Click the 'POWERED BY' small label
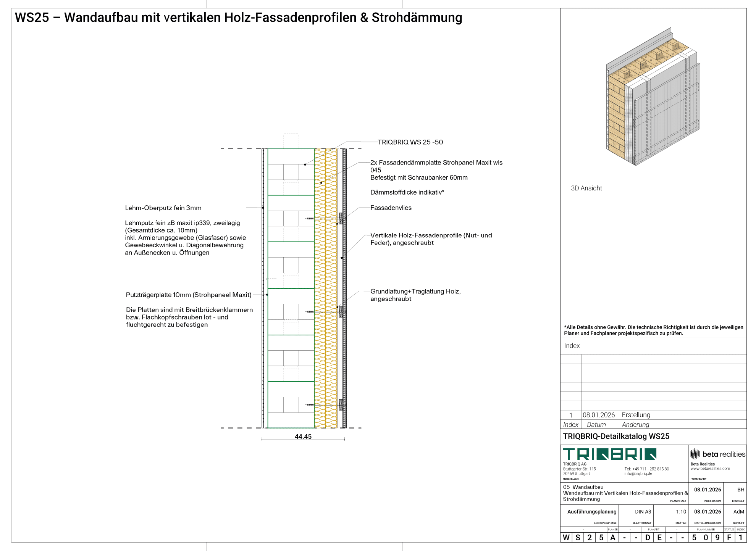 (x=698, y=479)
